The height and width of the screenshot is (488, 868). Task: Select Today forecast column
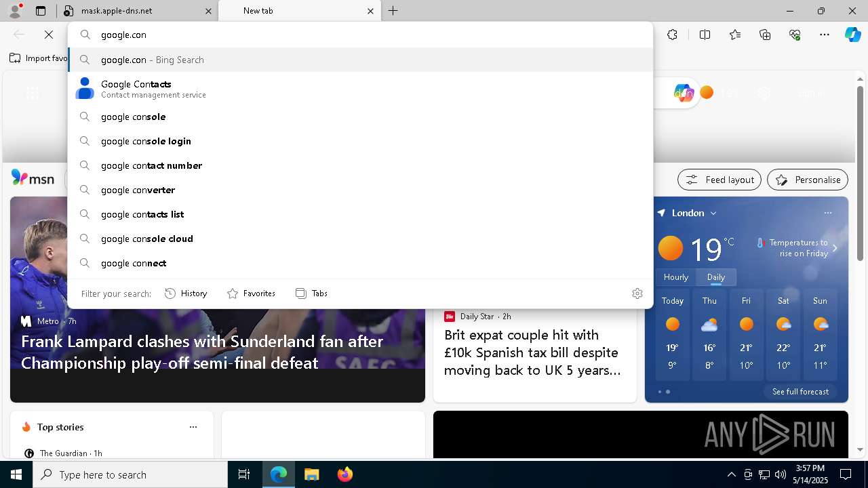(673, 335)
